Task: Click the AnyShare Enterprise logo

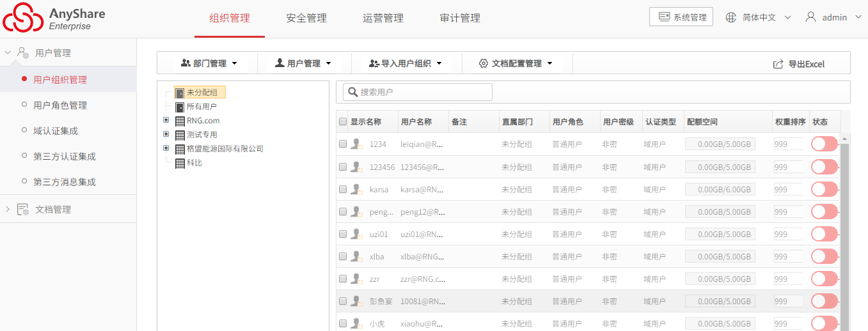Action: (x=54, y=19)
